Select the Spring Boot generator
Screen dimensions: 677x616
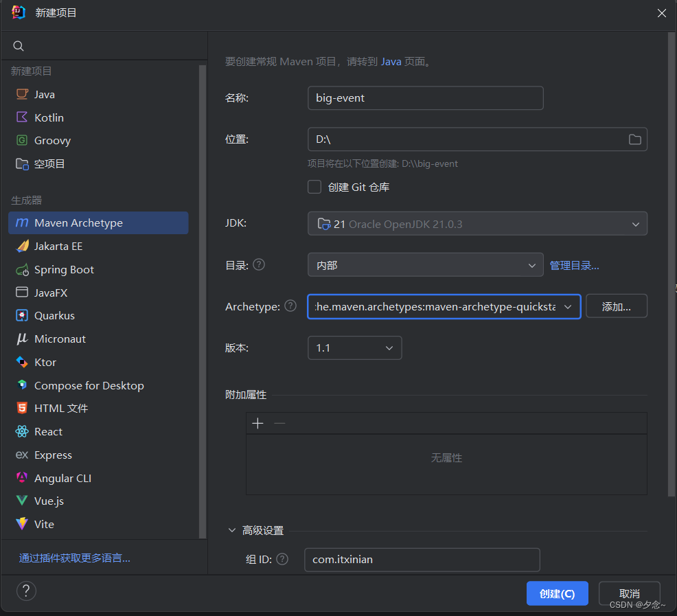63,269
